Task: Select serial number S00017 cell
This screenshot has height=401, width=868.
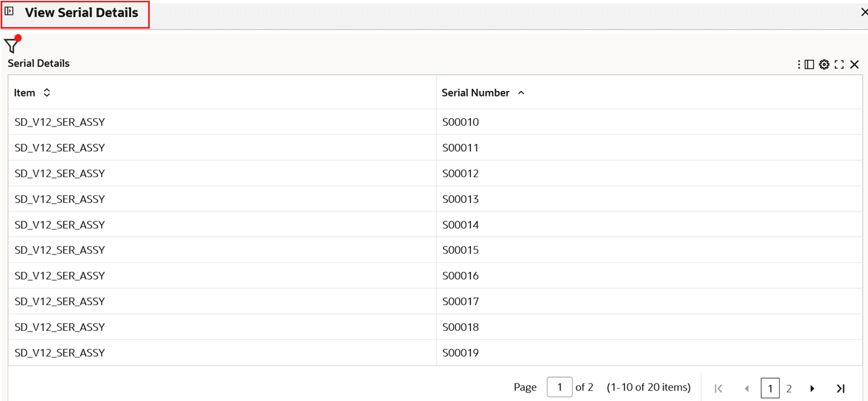Action: [x=649, y=301]
